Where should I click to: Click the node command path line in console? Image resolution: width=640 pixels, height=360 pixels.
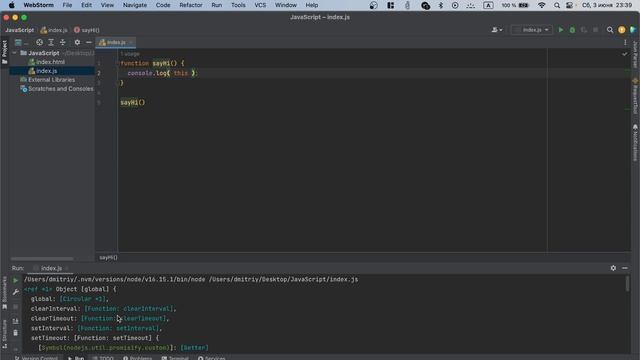191,280
